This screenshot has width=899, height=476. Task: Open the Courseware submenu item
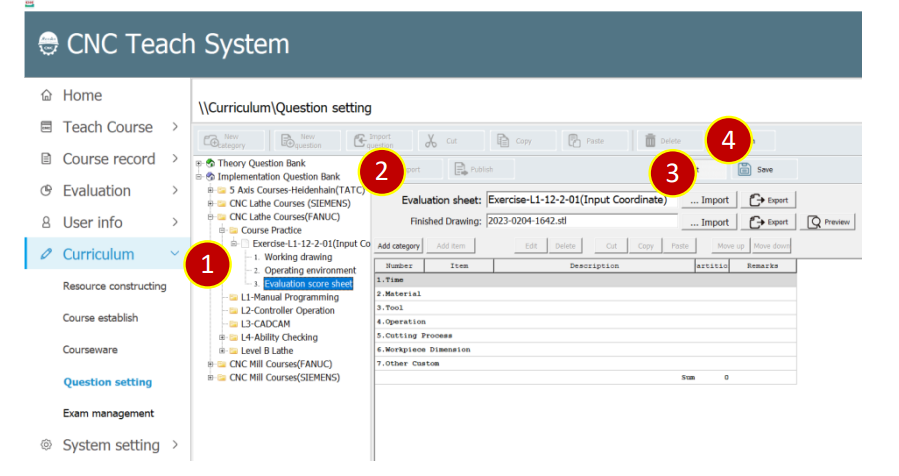90,350
